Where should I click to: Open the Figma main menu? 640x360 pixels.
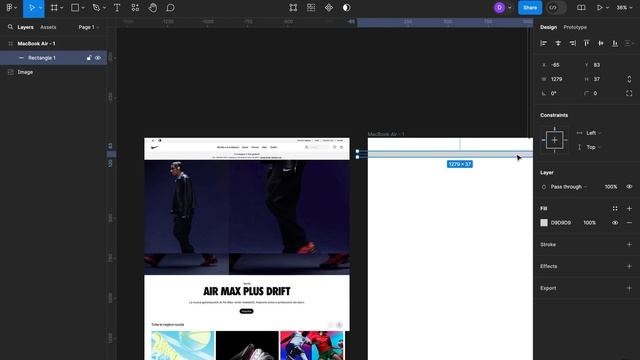(x=9, y=8)
